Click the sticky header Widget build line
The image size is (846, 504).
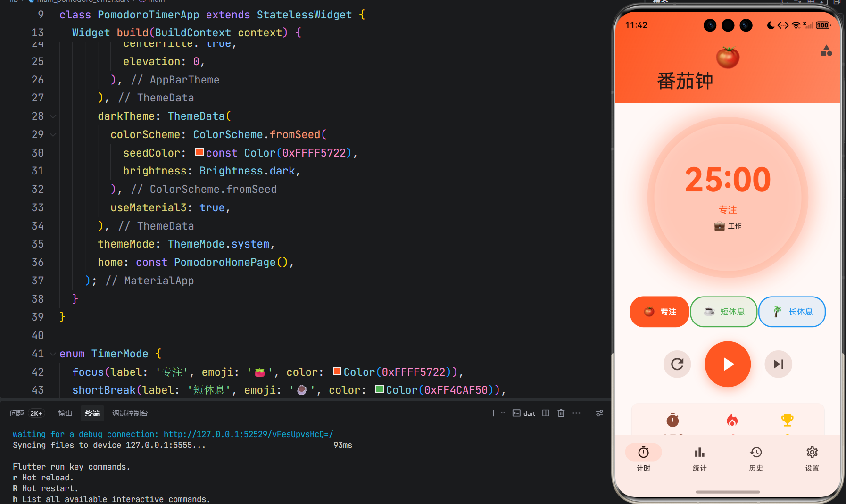(x=187, y=33)
